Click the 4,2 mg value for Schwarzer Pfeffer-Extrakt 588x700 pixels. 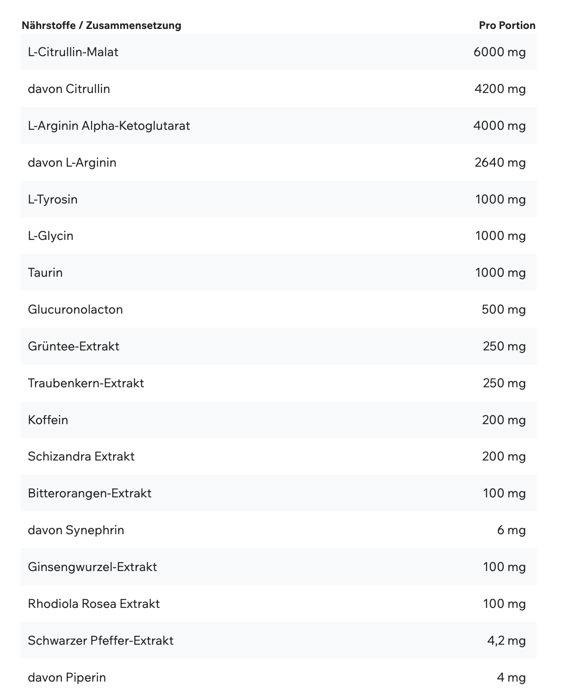[506, 641]
